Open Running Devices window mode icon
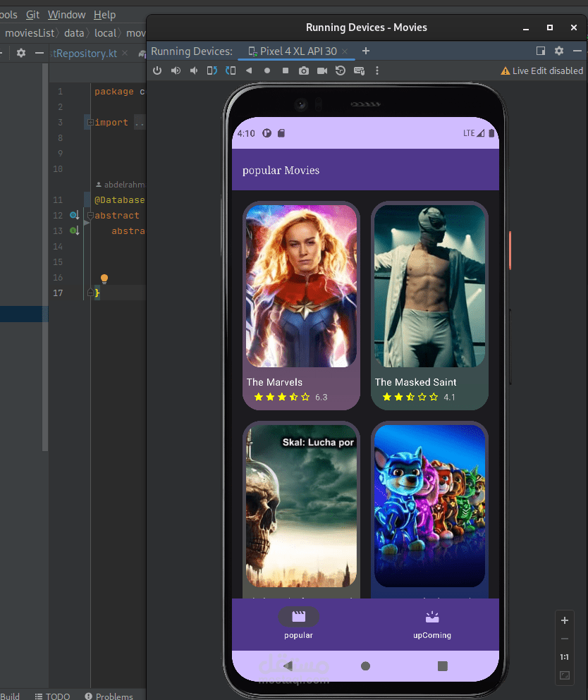Screen dimensions: 588x700 541,51
